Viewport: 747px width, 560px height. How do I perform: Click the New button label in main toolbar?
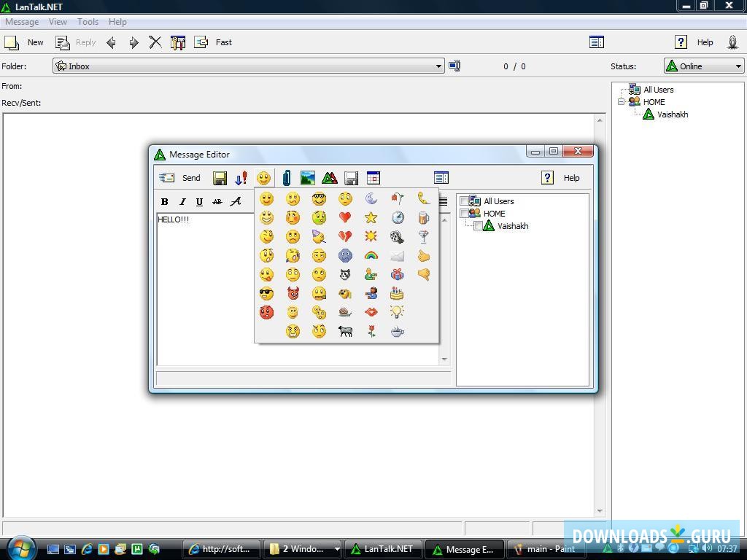pyautogui.click(x=35, y=42)
